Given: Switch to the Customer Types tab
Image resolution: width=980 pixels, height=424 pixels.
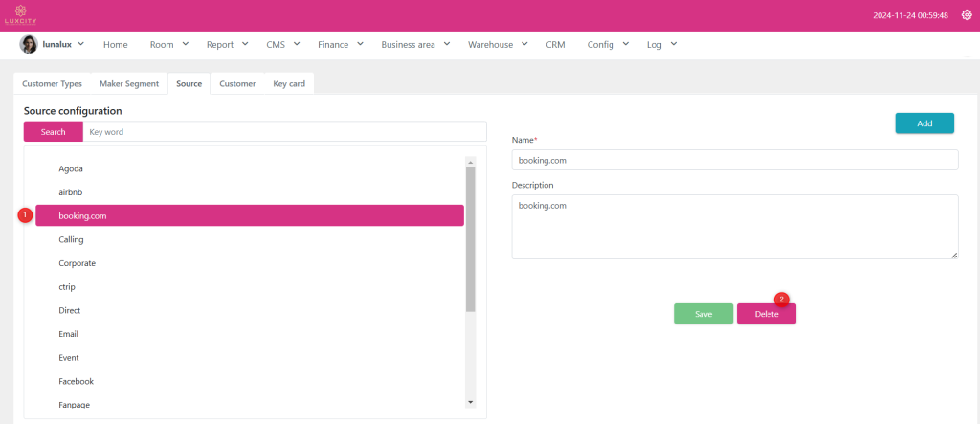Looking at the screenshot, I should 52,84.
